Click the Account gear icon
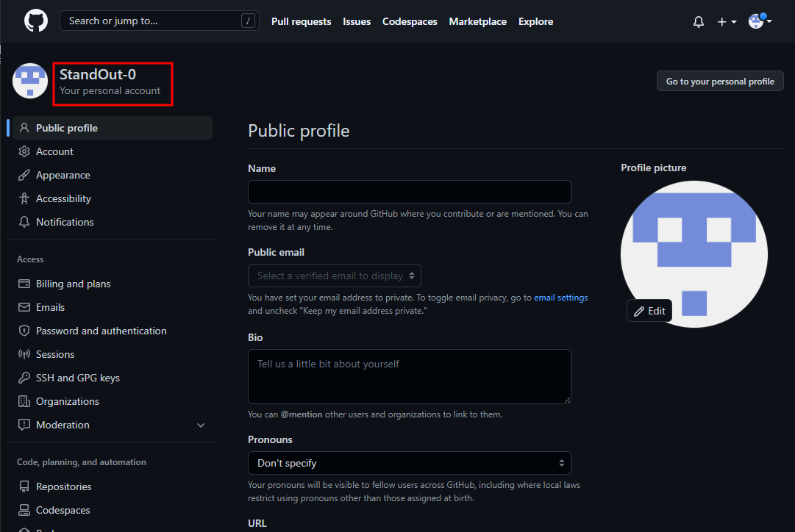This screenshot has width=795, height=532. click(24, 151)
